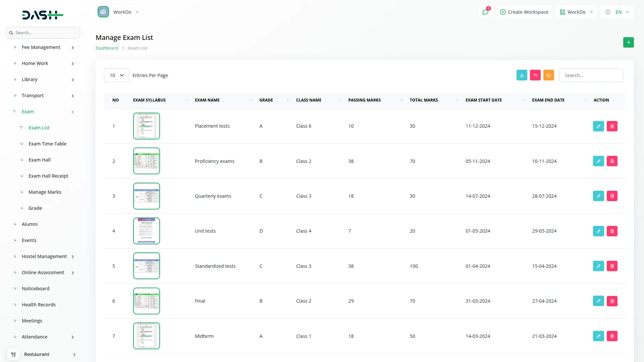Edit the Midterm exam row
The width and height of the screenshot is (644, 362).
[x=598, y=336]
